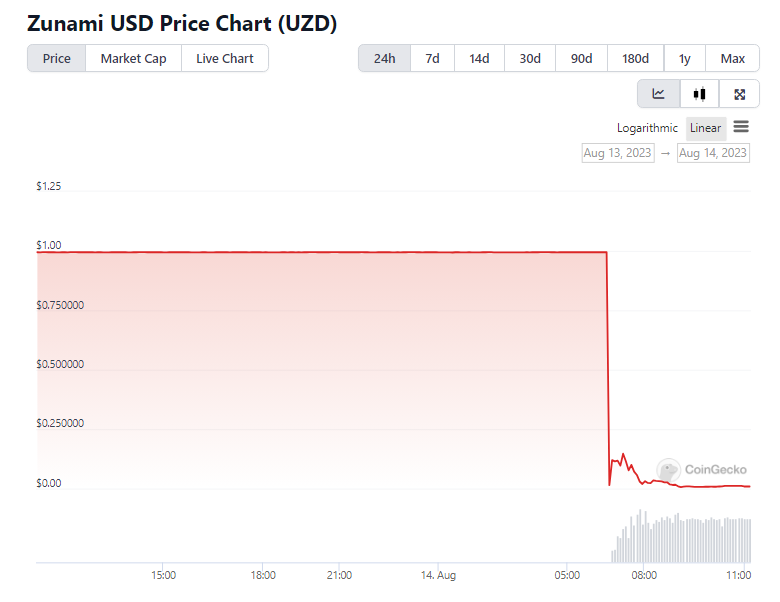This screenshot has width=780, height=602.
Task: Edit end date Aug 14, 2023
Action: [x=713, y=153]
